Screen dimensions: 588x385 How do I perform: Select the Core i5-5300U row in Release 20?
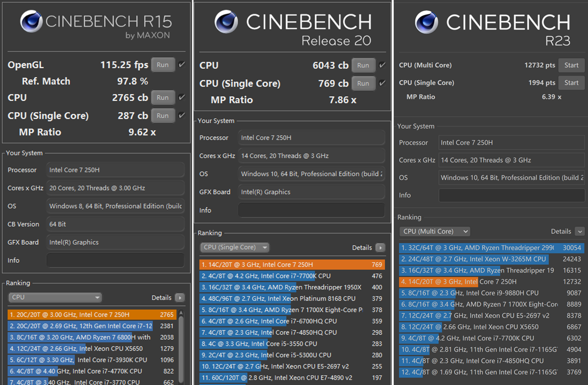292,355
